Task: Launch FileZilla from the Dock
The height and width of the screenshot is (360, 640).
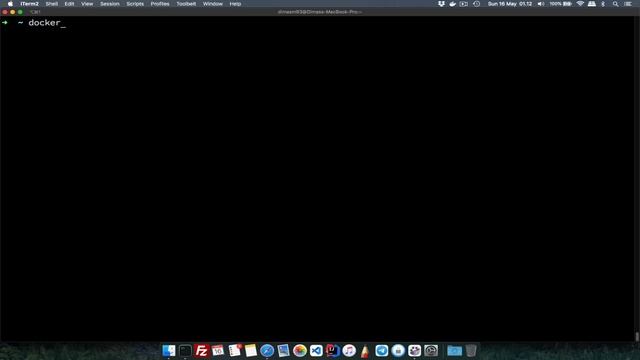Action: [x=202, y=350]
